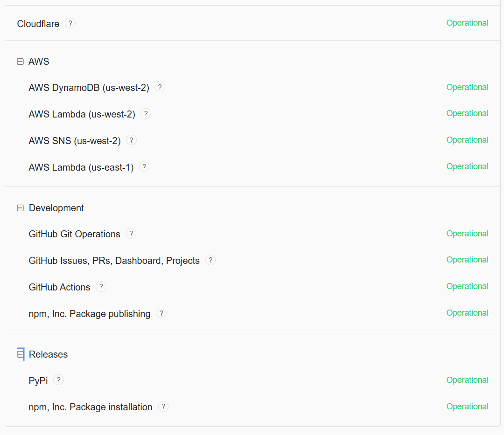
Task: Click the question mark next to PyPi
Action: click(58, 380)
